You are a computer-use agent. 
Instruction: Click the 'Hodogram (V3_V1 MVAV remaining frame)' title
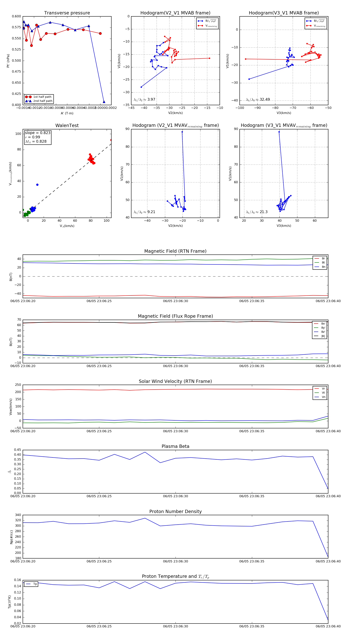pyautogui.click(x=284, y=125)
